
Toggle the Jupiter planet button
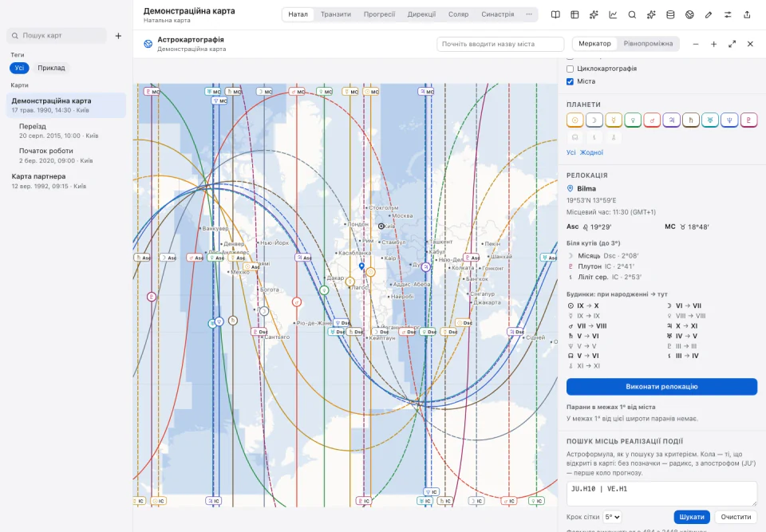[671, 120]
